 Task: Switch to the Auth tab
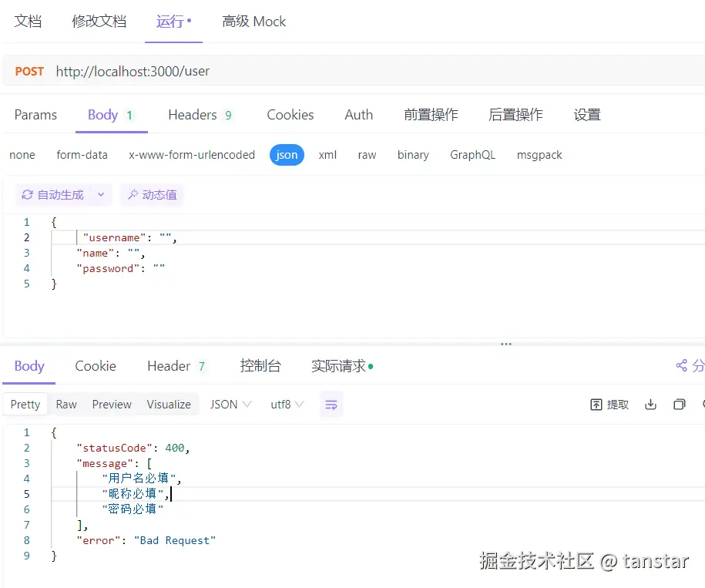coord(358,115)
